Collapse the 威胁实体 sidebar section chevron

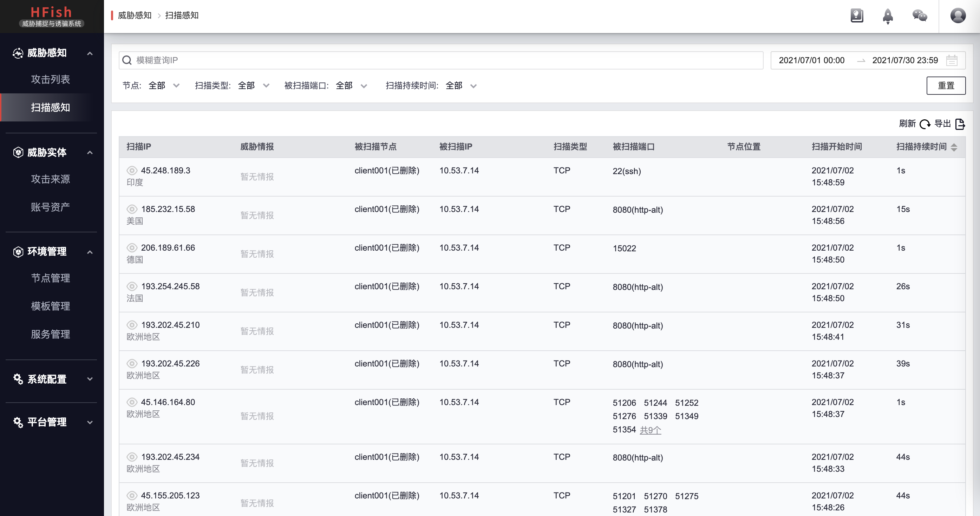pyautogui.click(x=90, y=153)
